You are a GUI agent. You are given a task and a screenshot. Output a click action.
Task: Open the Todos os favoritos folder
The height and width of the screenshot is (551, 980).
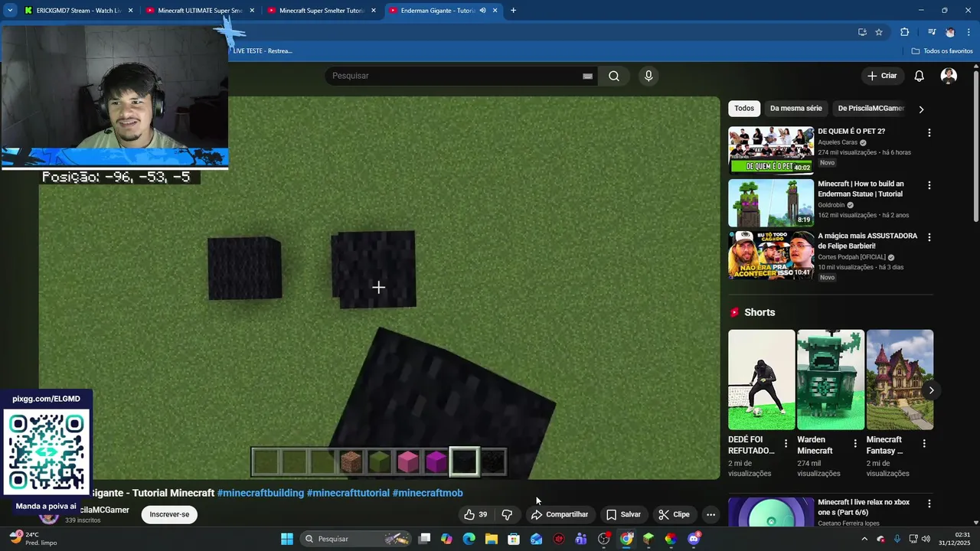(942, 51)
